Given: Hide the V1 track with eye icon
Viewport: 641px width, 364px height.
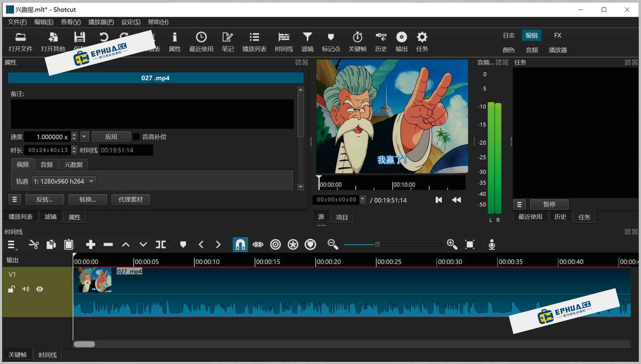Looking at the screenshot, I should [39, 289].
